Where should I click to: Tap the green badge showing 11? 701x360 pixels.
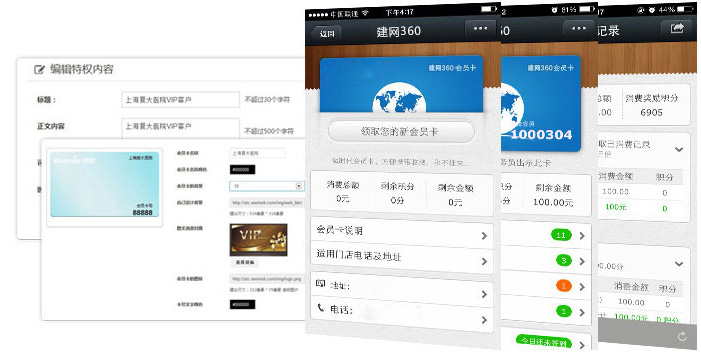(x=561, y=235)
